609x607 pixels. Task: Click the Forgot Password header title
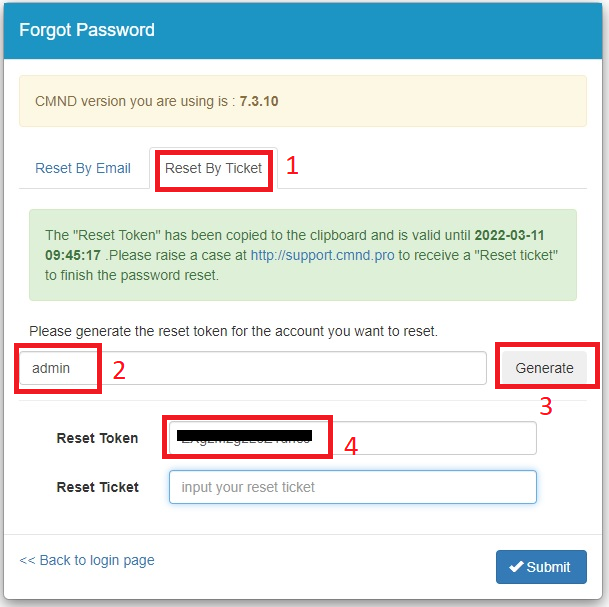click(x=87, y=30)
